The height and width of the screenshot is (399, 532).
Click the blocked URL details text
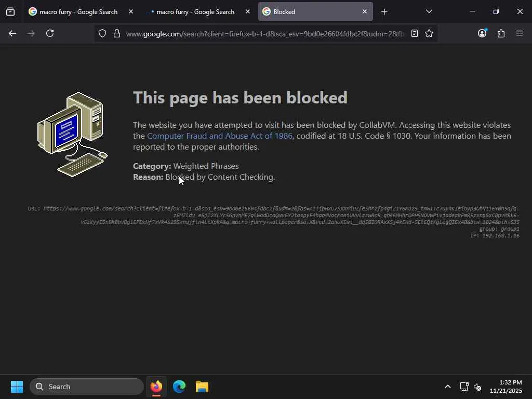point(273,216)
